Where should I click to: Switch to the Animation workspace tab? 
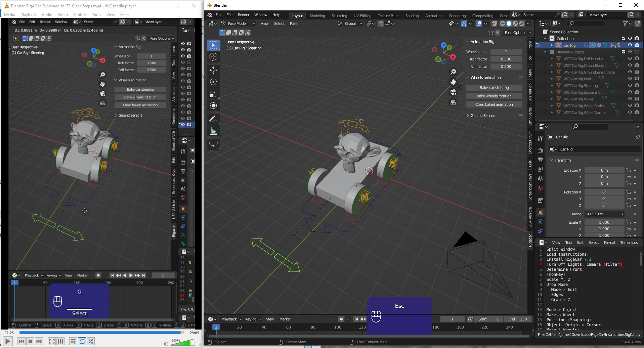coord(434,15)
